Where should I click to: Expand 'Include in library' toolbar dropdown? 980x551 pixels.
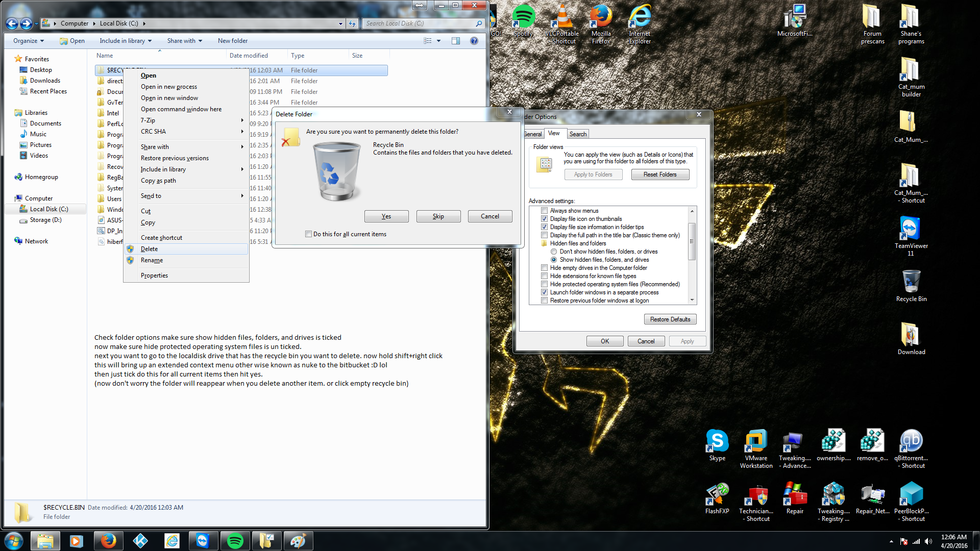pos(126,41)
